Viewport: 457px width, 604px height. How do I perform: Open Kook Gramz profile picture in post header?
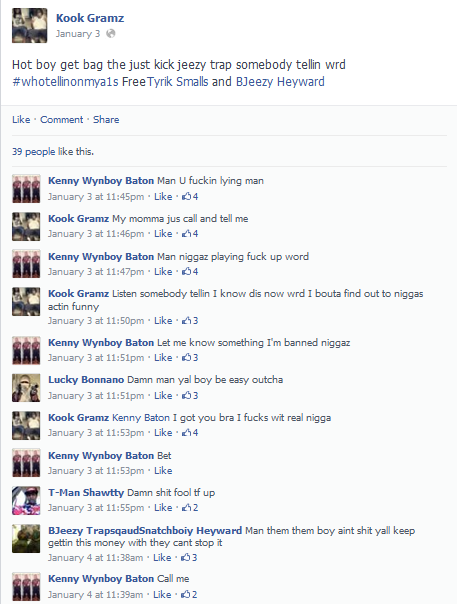pyautogui.click(x=30, y=25)
